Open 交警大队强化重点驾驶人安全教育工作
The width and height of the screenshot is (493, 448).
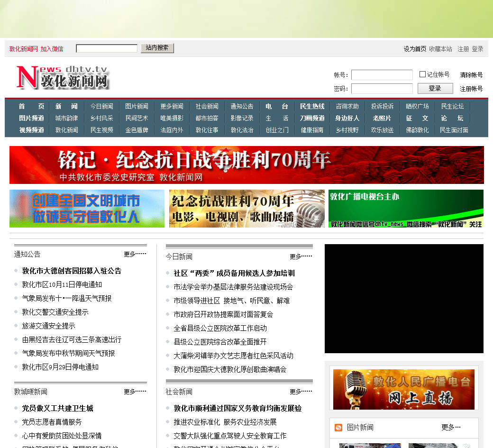click(x=230, y=436)
